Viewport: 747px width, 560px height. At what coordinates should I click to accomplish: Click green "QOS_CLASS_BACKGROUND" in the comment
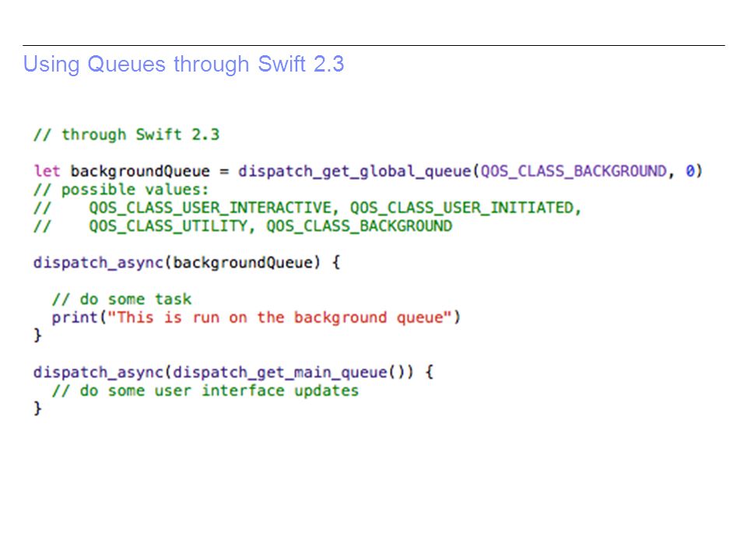point(359,226)
